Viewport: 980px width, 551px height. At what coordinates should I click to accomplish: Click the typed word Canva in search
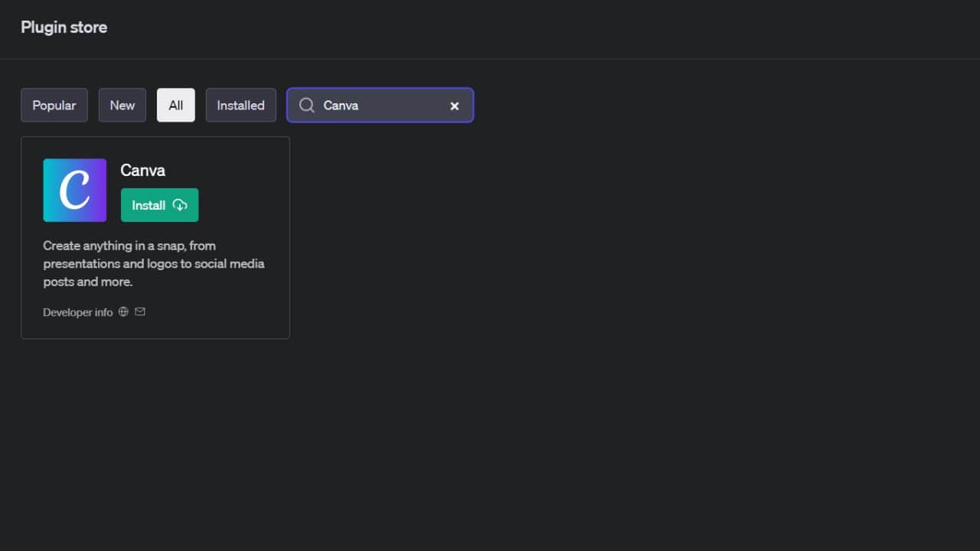pos(341,106)
